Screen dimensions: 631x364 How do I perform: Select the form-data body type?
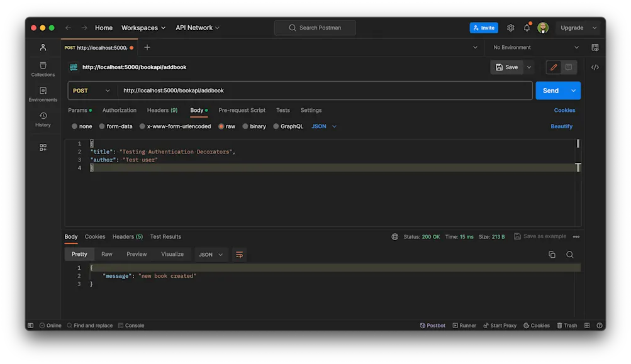coord(116,126)
